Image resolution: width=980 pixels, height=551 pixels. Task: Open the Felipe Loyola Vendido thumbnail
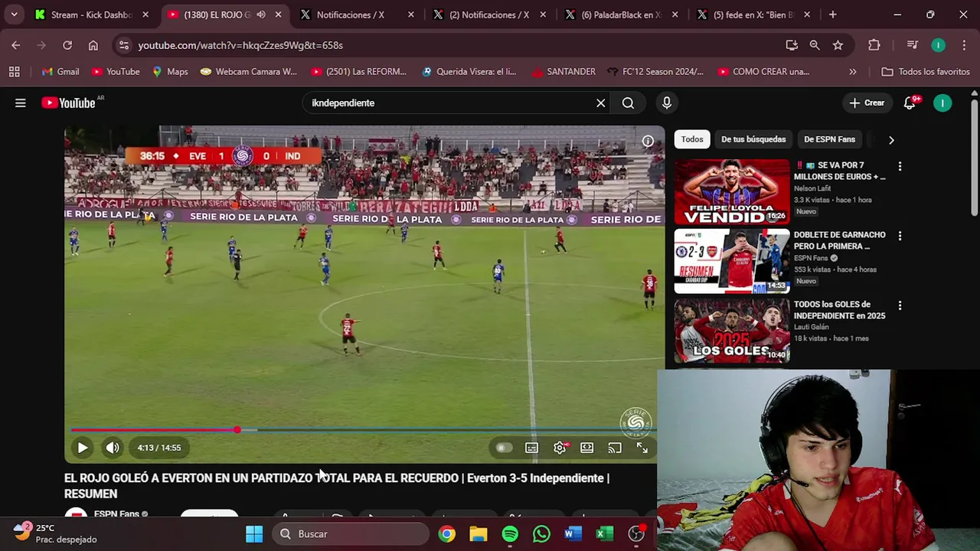coord(732,191)
